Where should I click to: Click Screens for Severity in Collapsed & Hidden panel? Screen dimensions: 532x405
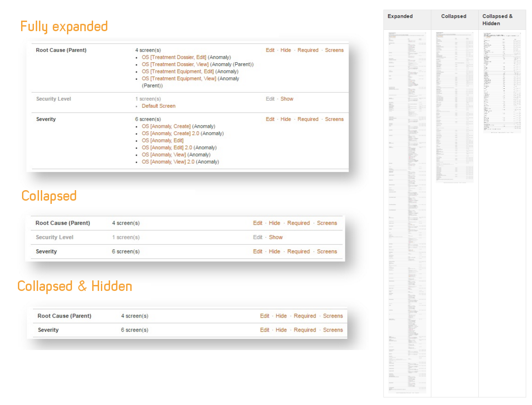click(333, 330)
